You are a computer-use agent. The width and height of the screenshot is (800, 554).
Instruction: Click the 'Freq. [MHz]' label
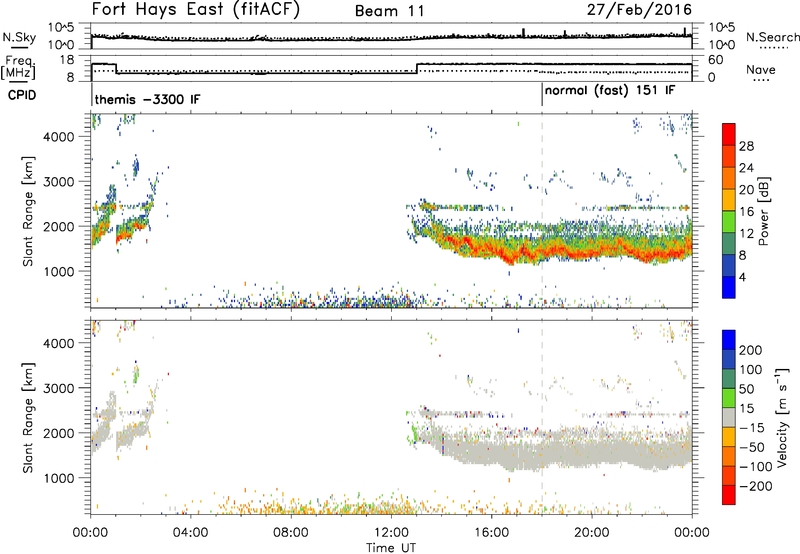pos(18,67)
